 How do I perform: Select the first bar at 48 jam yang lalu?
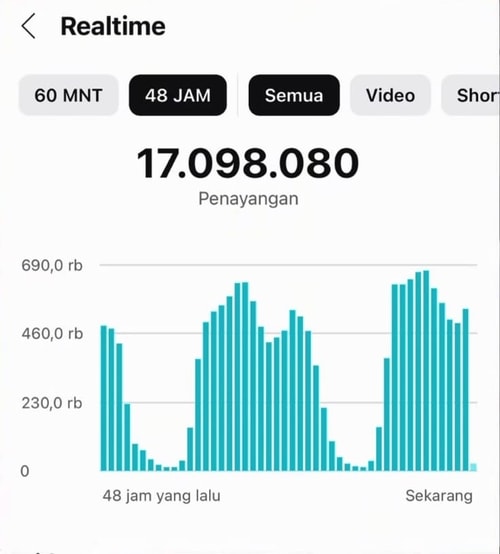click(x=104, y=398)
